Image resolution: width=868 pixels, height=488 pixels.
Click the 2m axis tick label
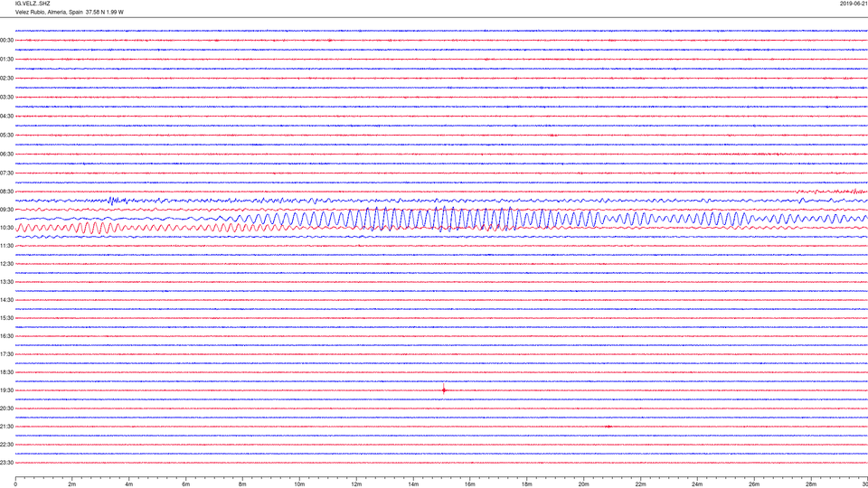(x=72, y=484)
